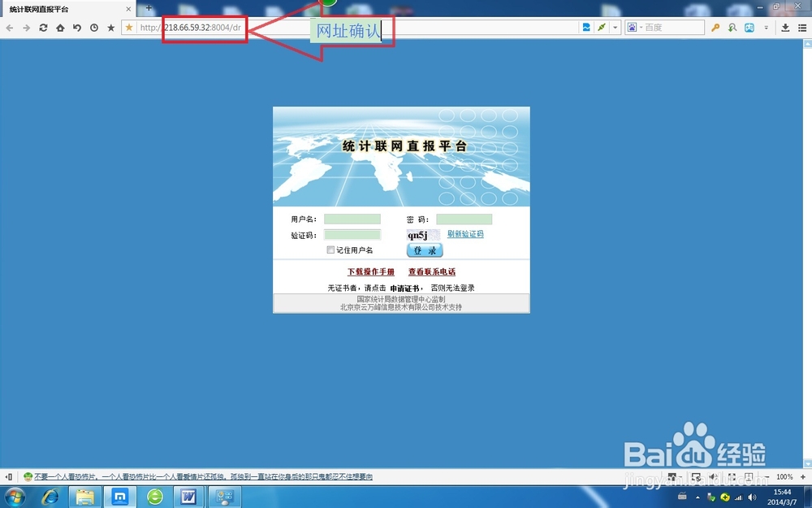Open the browser main menu

(x=802, y=28)
